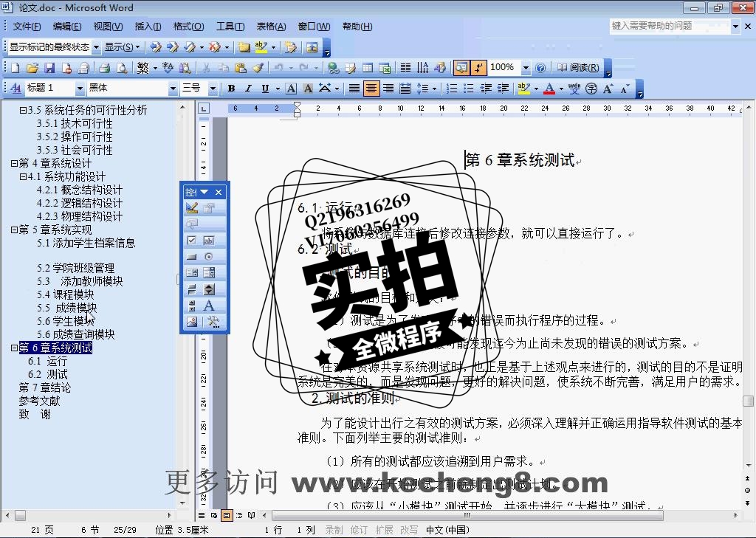The width and height of the screenshot is (756, 538).
Task: Open the font size dropdown showing 三号
Action: [212, 89]
